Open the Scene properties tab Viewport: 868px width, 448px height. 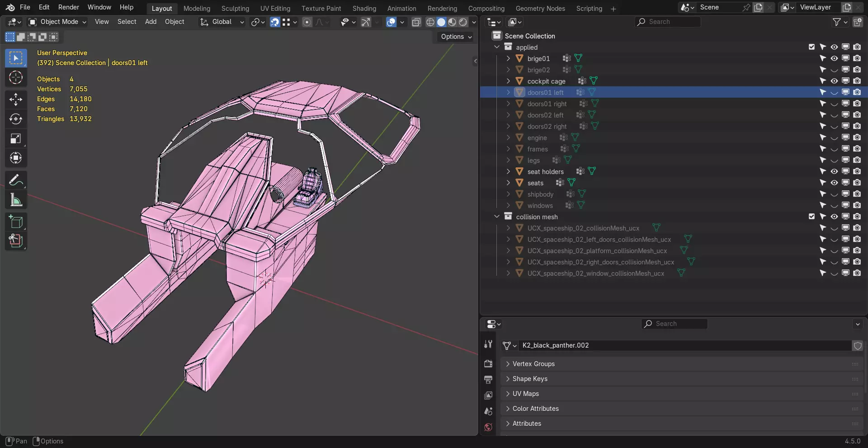pyautogui.click(x=488, y=411)
